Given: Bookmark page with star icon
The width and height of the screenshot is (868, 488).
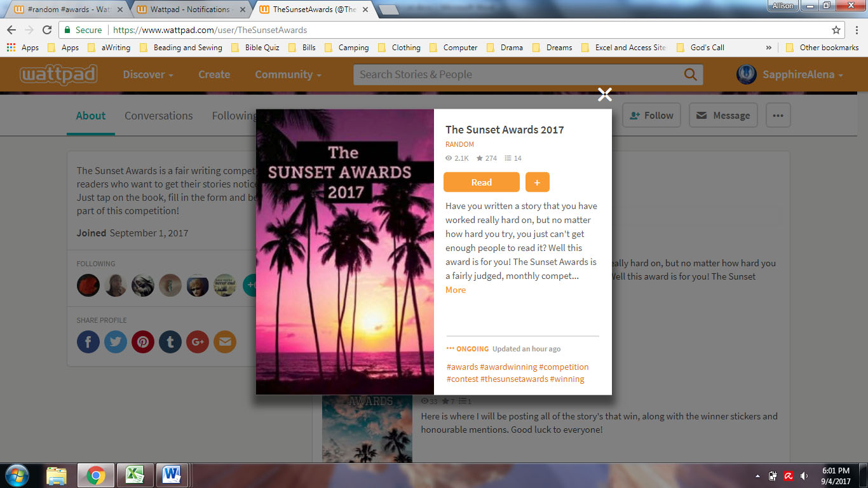Looking at the screenshot, I should (836, 30).
